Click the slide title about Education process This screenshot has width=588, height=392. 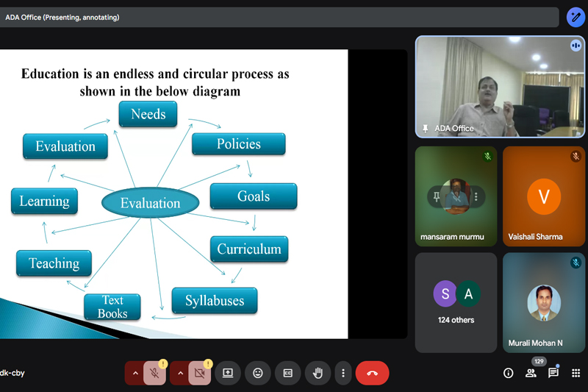pyautogui.click(x=155, y=82)
